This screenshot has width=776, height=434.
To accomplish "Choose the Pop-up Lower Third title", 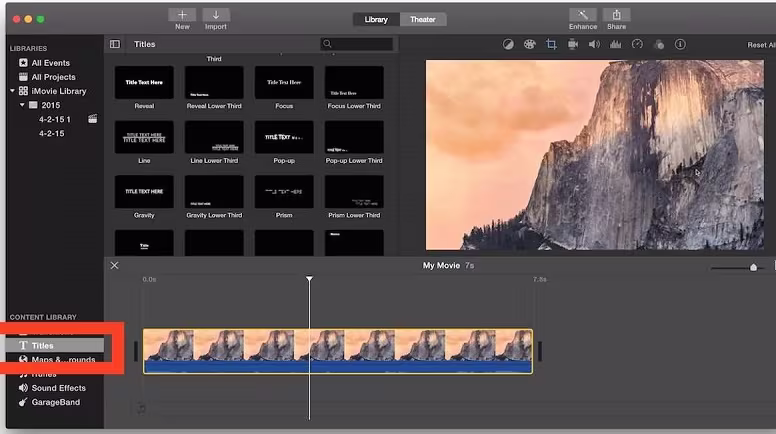I will (354, 137).
